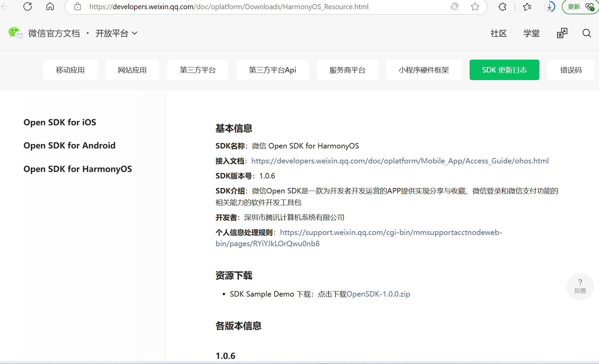Screen dimensions: 599x364
Task: Click the SDK名称 label text
Action: pyautogui.click(x=230, y=146)
